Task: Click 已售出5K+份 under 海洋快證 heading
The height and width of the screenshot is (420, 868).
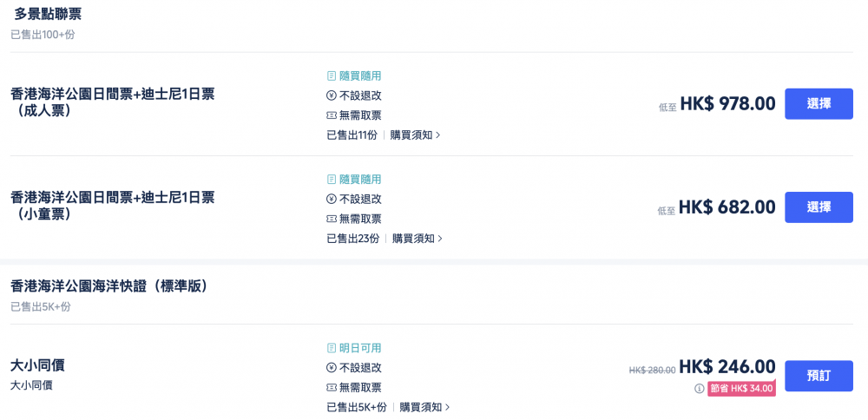Action: (41, 307)
